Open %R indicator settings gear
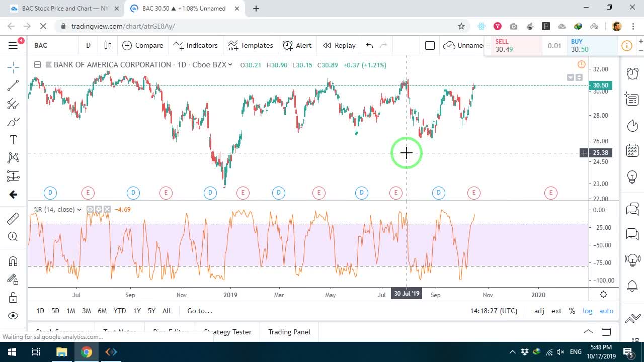The height and width of the screenshot is (362, 644). pyautogui.click(x=99, y=210)
